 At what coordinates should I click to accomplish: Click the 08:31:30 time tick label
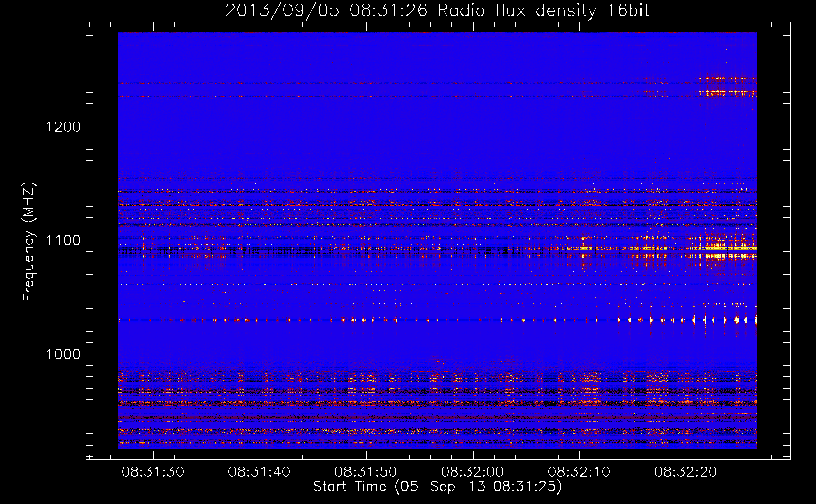153,472
